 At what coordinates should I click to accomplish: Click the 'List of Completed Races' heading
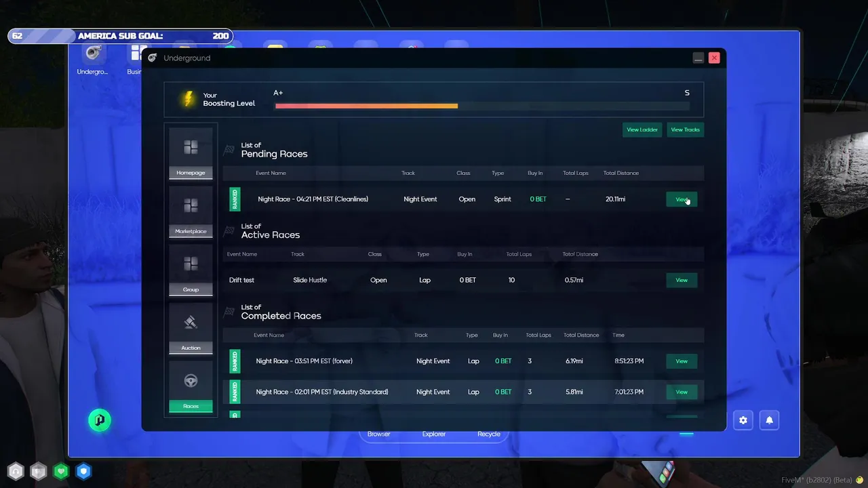[x=281, y=312]
